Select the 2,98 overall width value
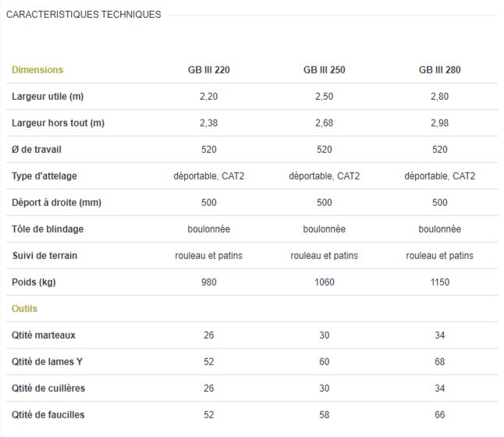The height and width of the screenshot is (437, 504). coord(439,123)
